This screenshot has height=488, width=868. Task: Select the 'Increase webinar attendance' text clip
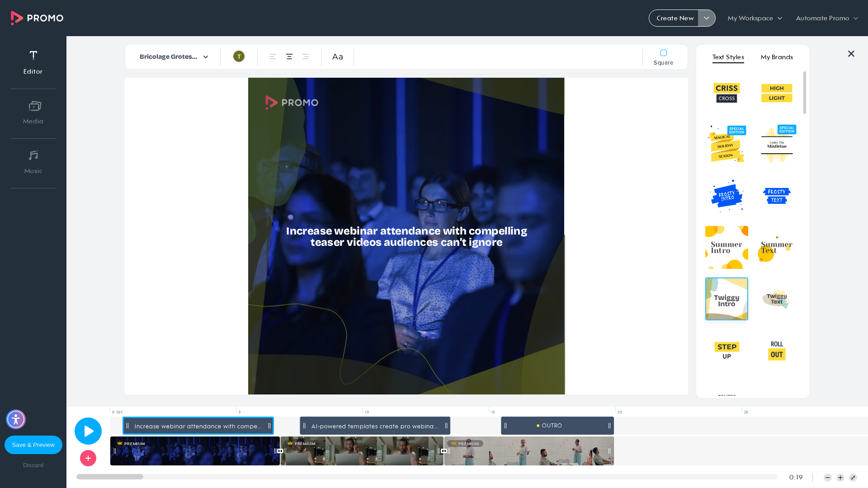(x=198, y=426)
